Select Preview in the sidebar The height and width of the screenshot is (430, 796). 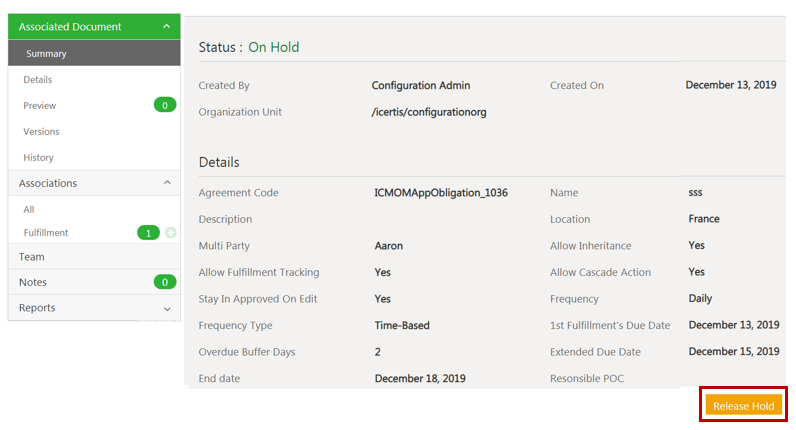pyautogui.click(x=40, y=105)
